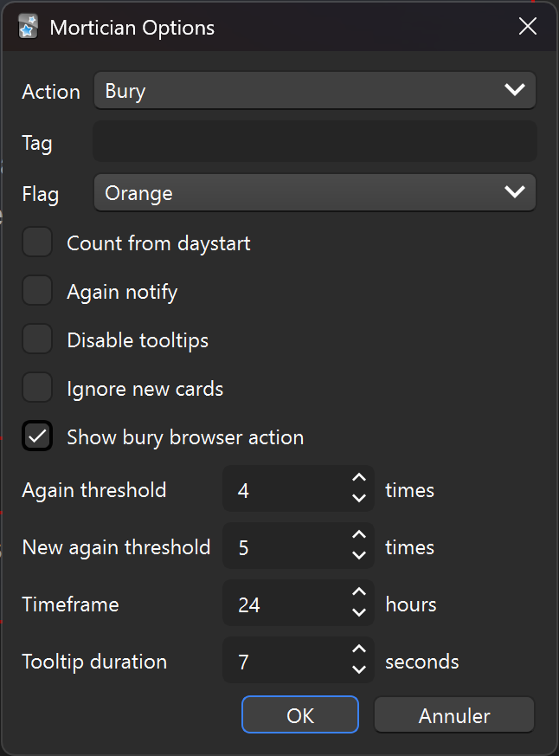
Task: Increment the Timeframe hours up arrow
Action: [x=359, y=594]
